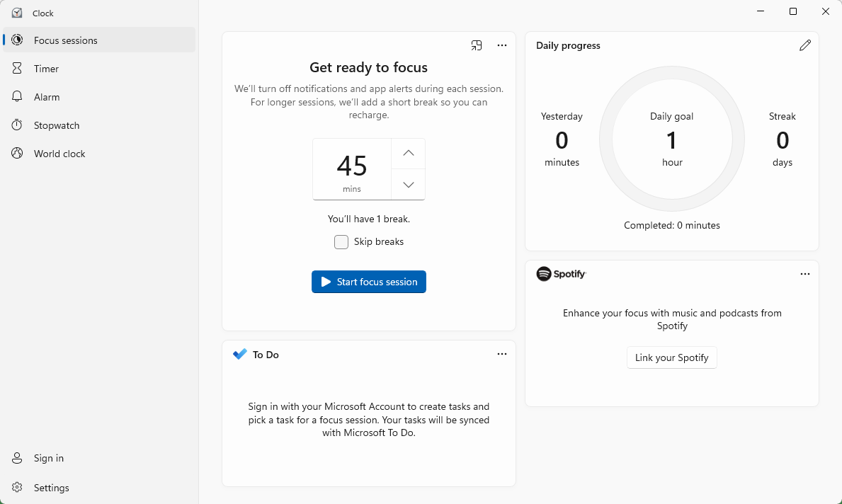Click the Clock app icon in title bar
Screen dimensions: 842x504
pyautogui.click(x=17, y=13)
